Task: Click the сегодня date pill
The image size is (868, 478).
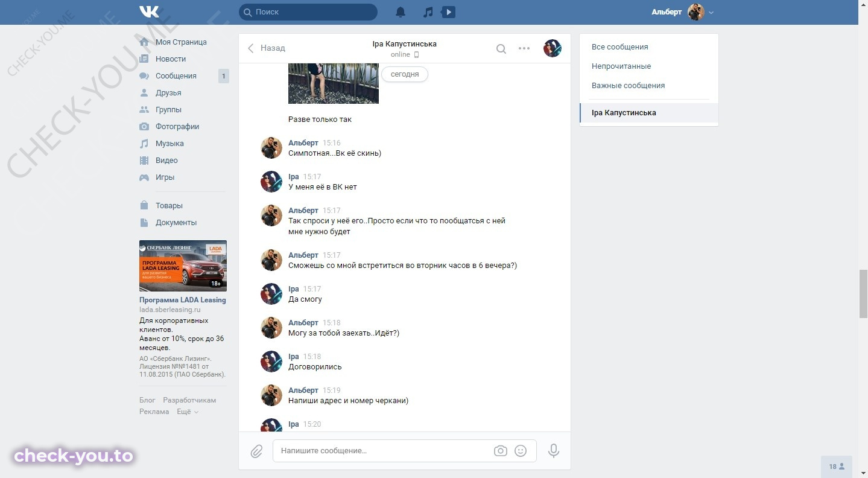Action: pos(405,74)
